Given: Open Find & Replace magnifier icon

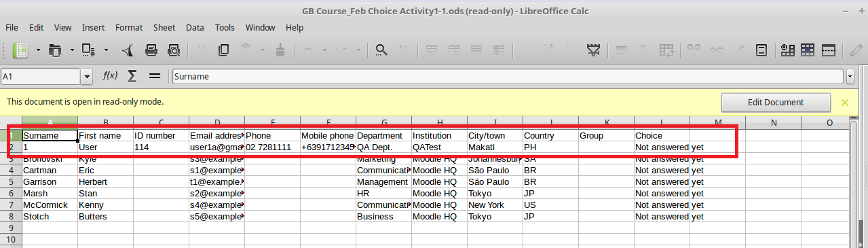Looking at the screenshot, I should (x=382, y=50).
